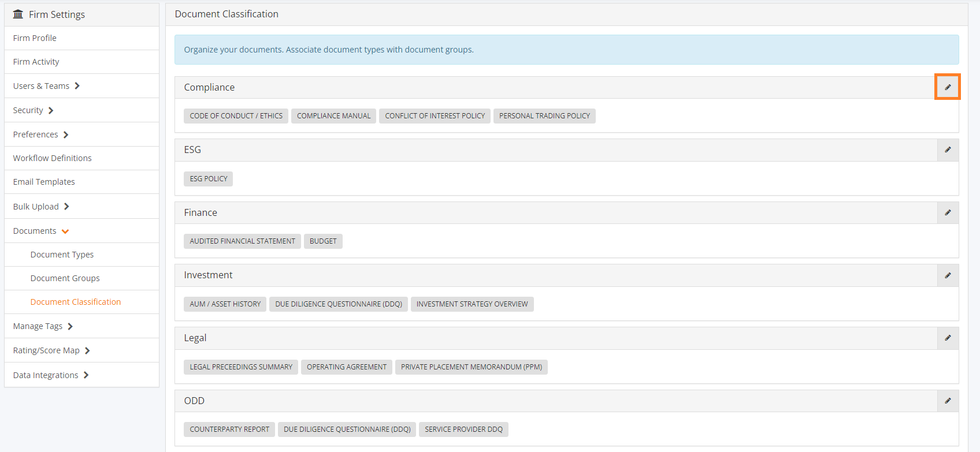
Task: Edit the ODD group with pencil icon
Action: [x=948, y=401]
